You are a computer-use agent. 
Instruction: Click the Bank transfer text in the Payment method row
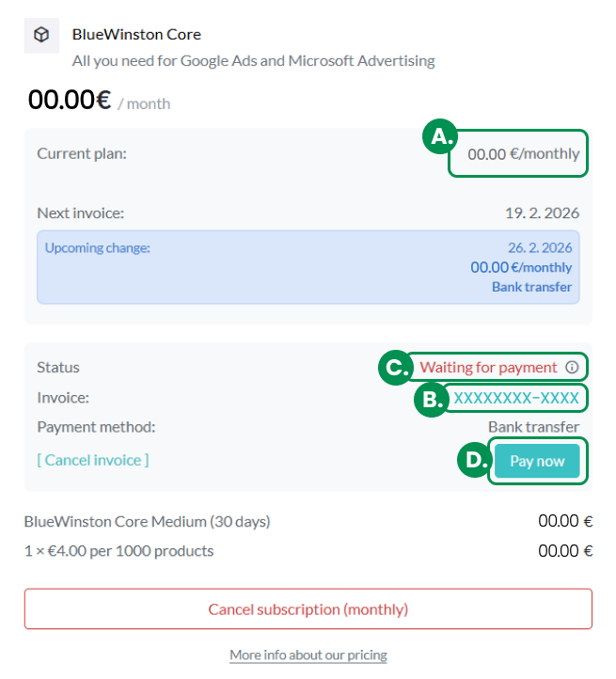click(x=533, y=427)
